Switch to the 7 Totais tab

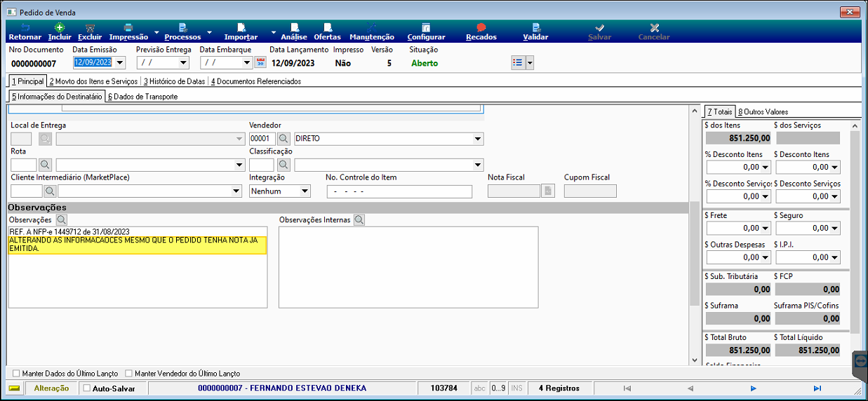pos(720,111)
